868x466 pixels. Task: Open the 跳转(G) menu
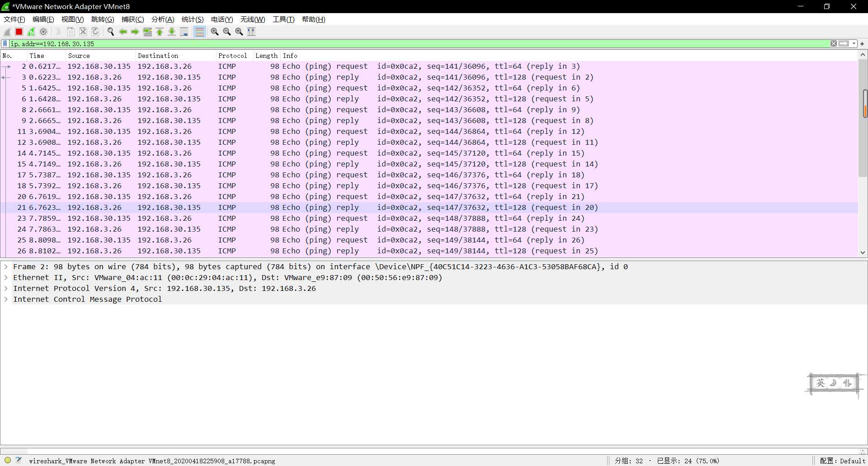click(x=103, y=19)
